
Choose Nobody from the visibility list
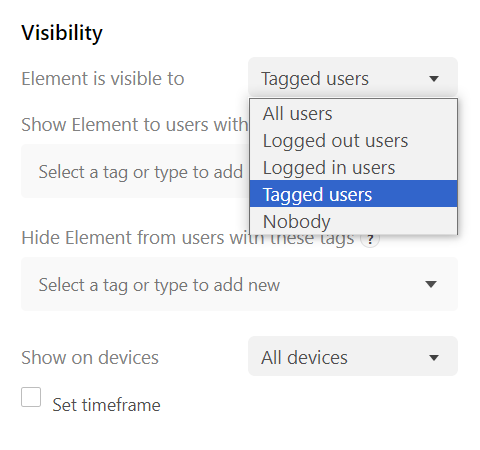353,221
